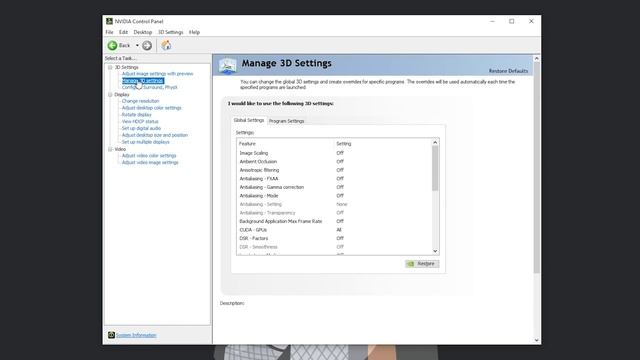Select the Ambient Occlusion feature row
The width and height of the screenshot is (640, 360).
tap(333, 162)
